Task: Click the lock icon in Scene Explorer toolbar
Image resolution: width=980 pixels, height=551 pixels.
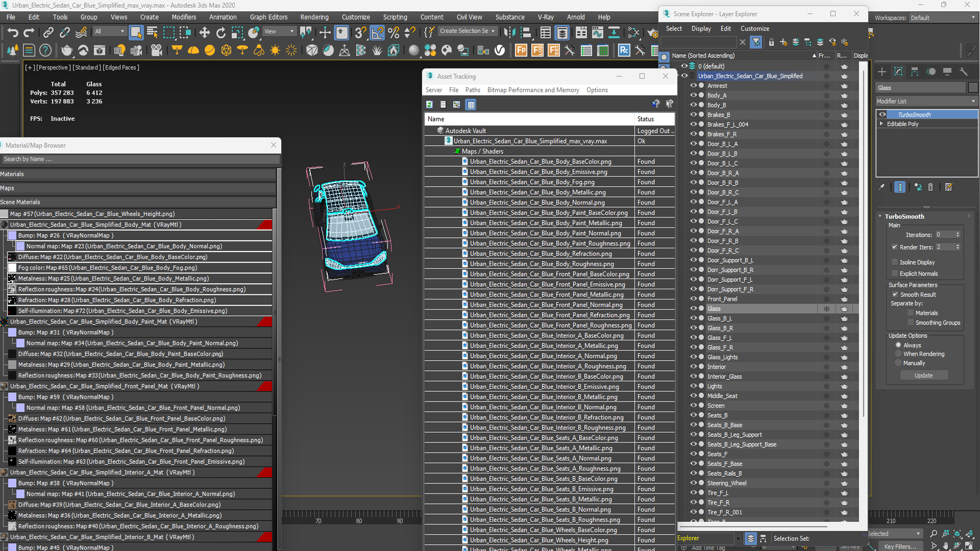Action: click(771, 42)
